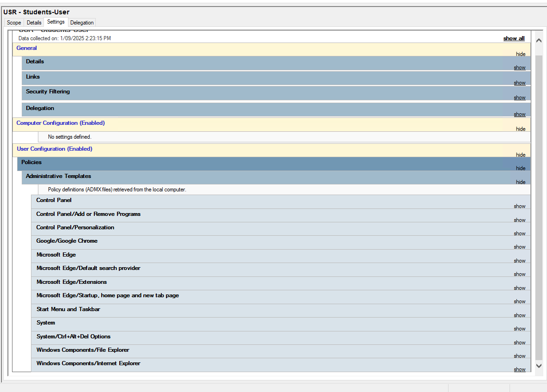Hide the Policies section
Image resolution: width=547 pixels, height=392 pixels.
coord(521,168)
